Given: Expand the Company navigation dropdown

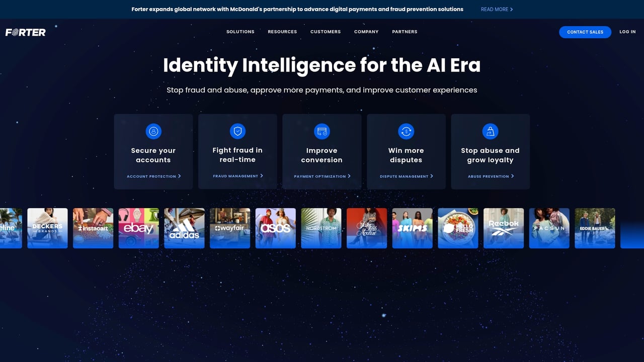Looking at the screenshot, I should pyautogui.click(x=366, y=32).
